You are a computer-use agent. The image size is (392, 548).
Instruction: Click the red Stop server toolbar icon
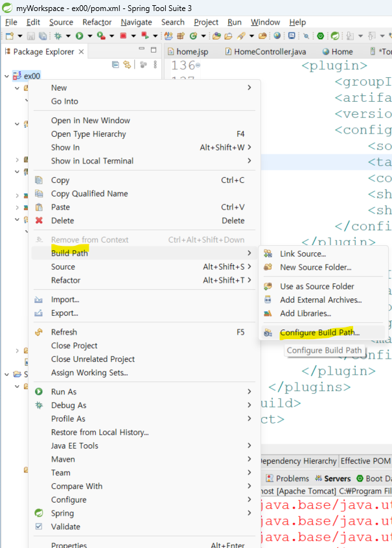[123, 36]
